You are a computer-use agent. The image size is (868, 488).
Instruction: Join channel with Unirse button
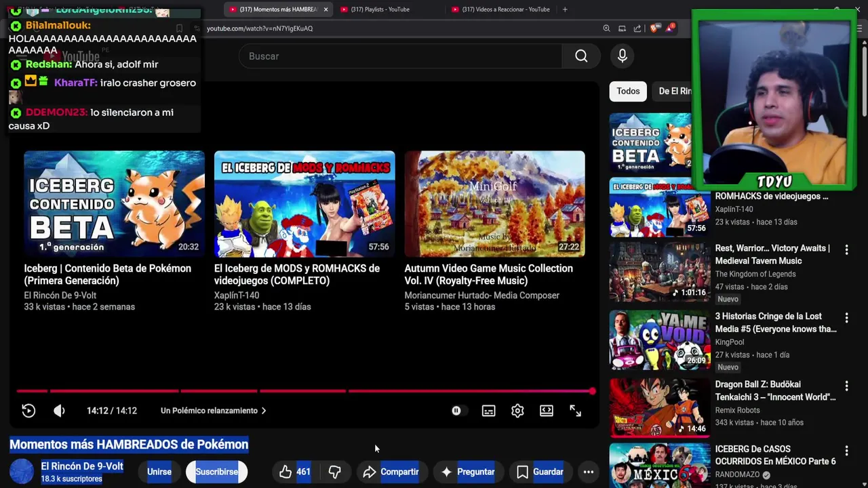(159, 472)
